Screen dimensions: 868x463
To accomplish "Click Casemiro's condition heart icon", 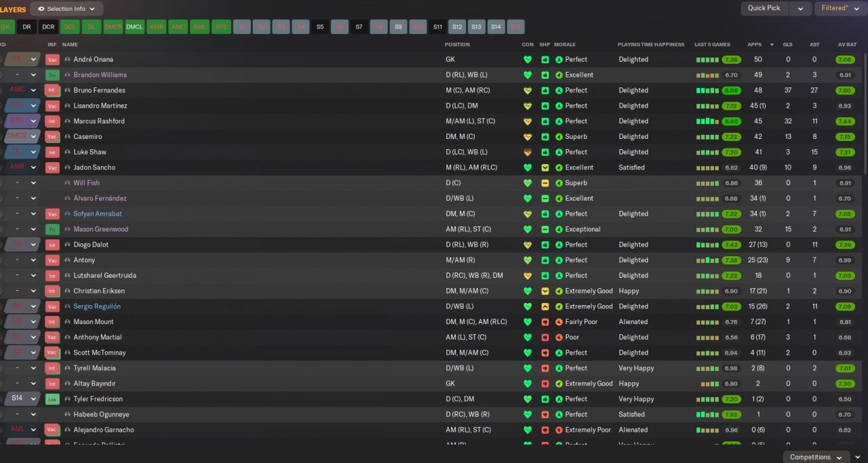I will (528, 137).
